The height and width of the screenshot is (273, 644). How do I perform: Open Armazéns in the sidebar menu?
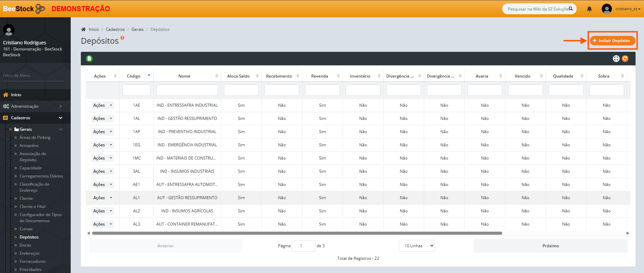[29, 146]
